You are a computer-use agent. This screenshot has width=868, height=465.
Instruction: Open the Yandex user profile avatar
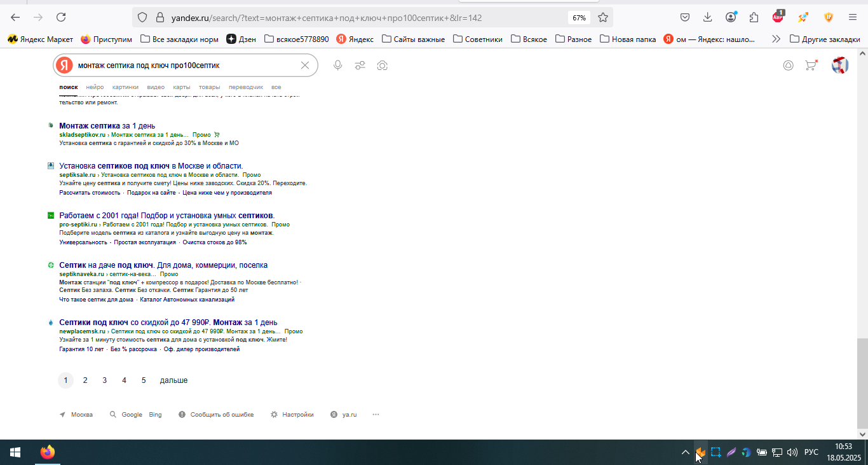pyautogui.click(x=840, y=65)
